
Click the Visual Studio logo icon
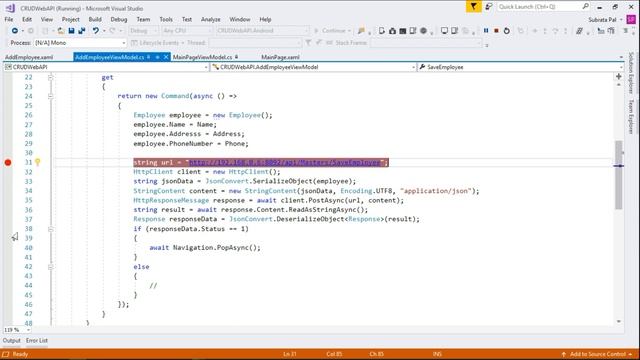(x=10, y=8)
